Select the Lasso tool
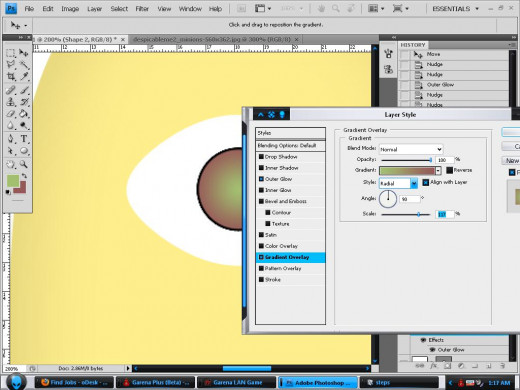 click(11, 64)
